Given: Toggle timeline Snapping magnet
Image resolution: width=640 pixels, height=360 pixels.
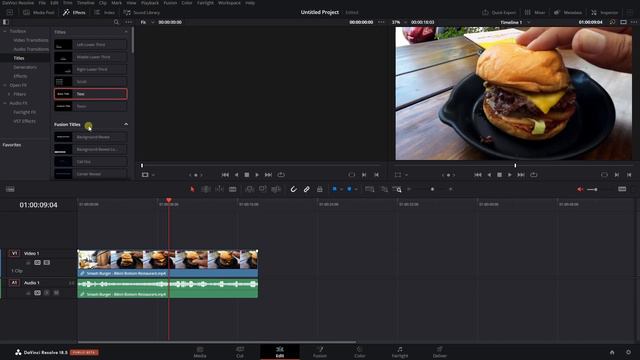Looking at the screenshot, I should coord(293,189).
